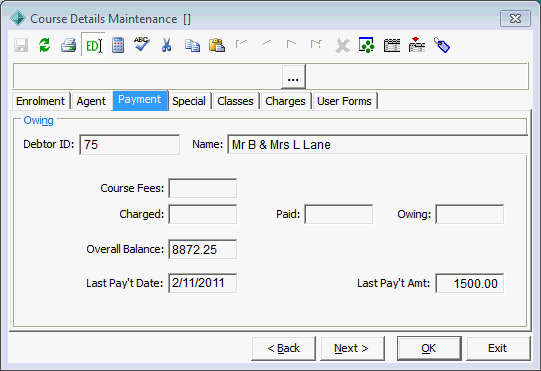Click the Exit button

(x=498, y=349)
